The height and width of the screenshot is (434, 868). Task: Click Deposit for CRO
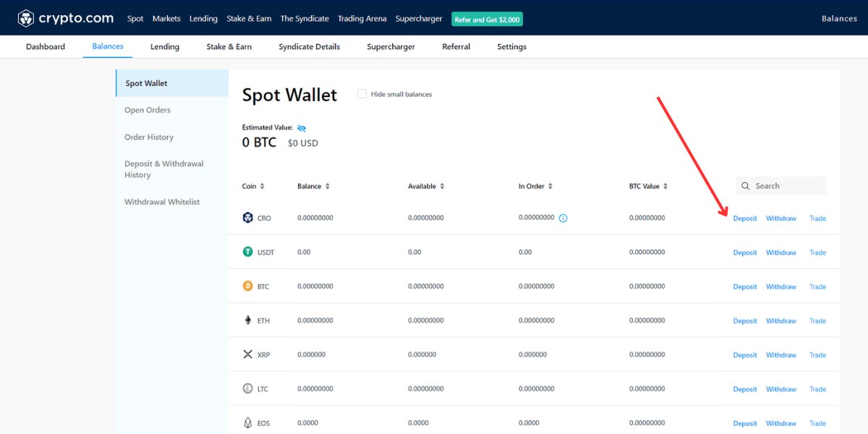745,218
